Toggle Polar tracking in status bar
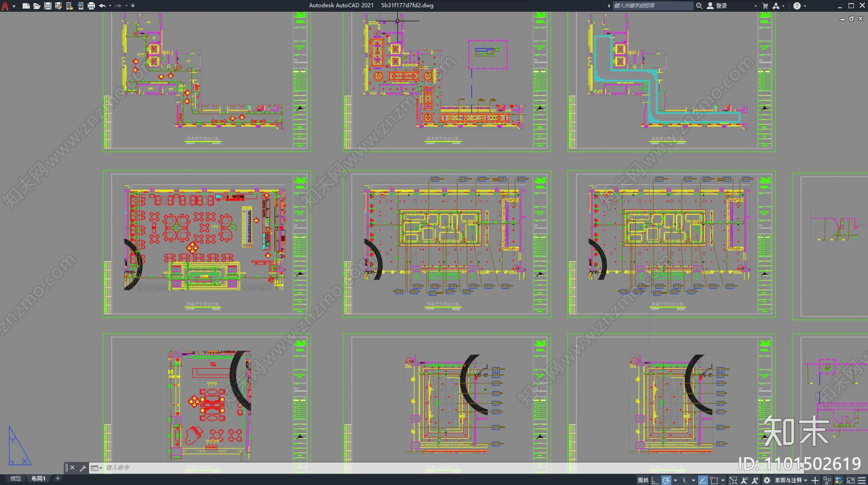This screenshot has width=868, height=485. click(x=666, y=480)
